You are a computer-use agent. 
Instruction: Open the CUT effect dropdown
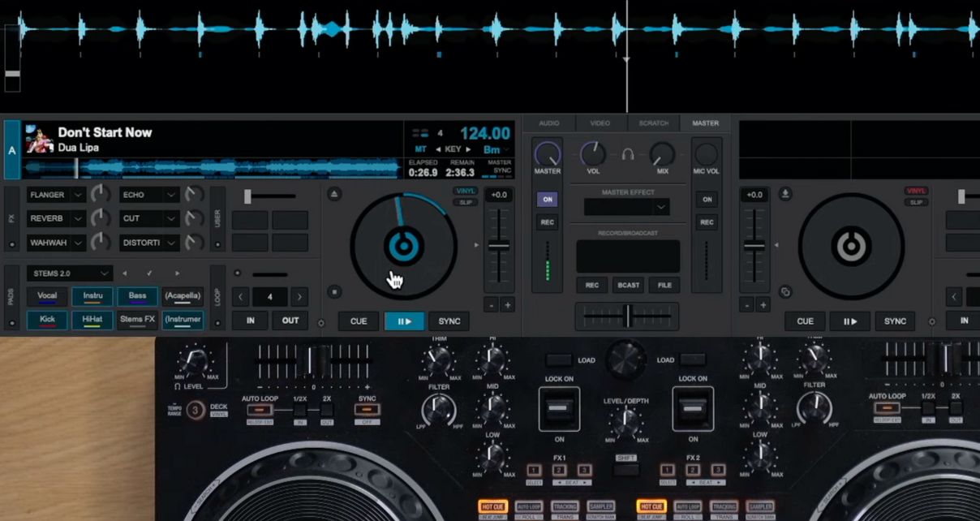[x=171, y=218]
